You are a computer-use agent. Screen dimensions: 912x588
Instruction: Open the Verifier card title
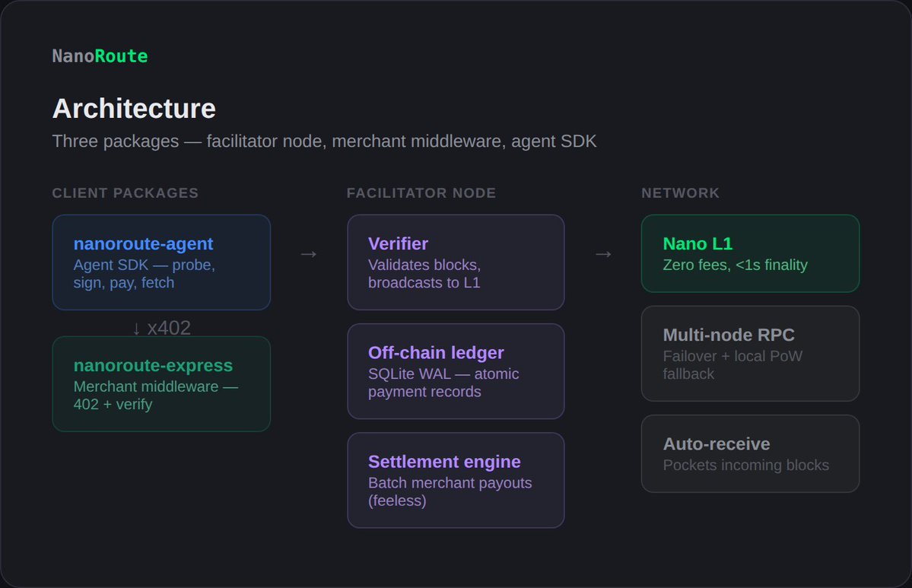tap(398, 243)
